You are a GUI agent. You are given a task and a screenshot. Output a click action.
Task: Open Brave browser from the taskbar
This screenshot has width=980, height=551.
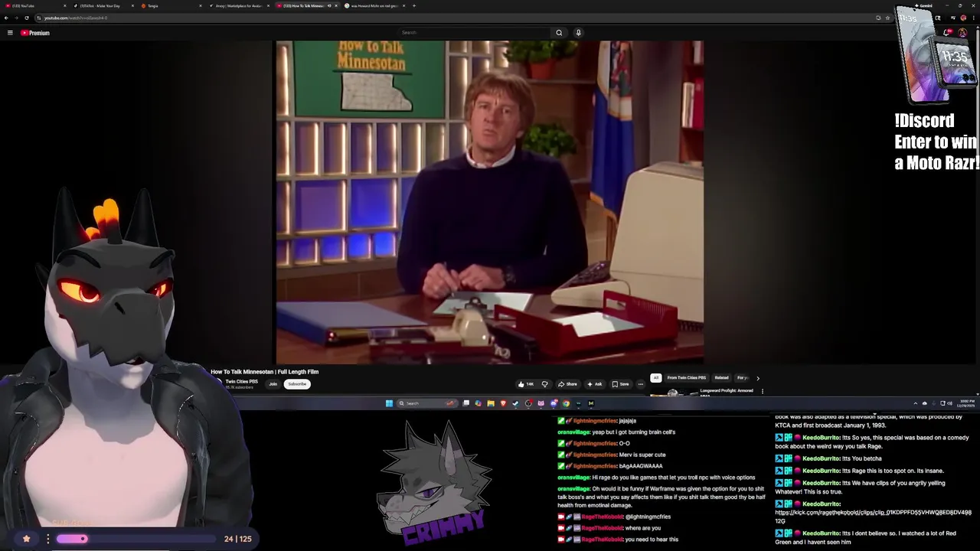click(x=503, y=403)
